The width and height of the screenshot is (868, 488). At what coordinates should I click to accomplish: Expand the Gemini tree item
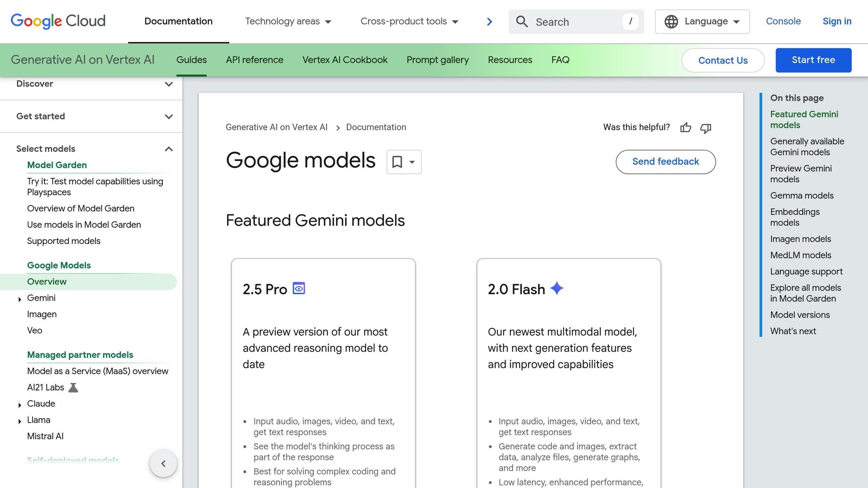click(19, 299)
